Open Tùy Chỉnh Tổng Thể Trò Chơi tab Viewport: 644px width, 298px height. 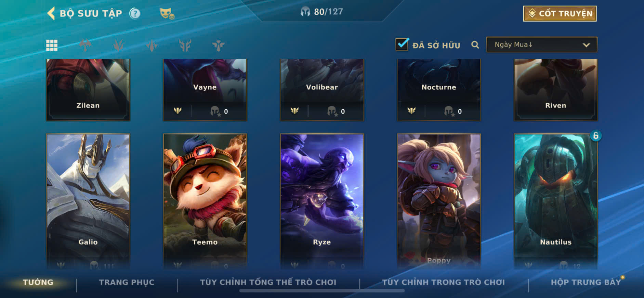click(268, 282)
